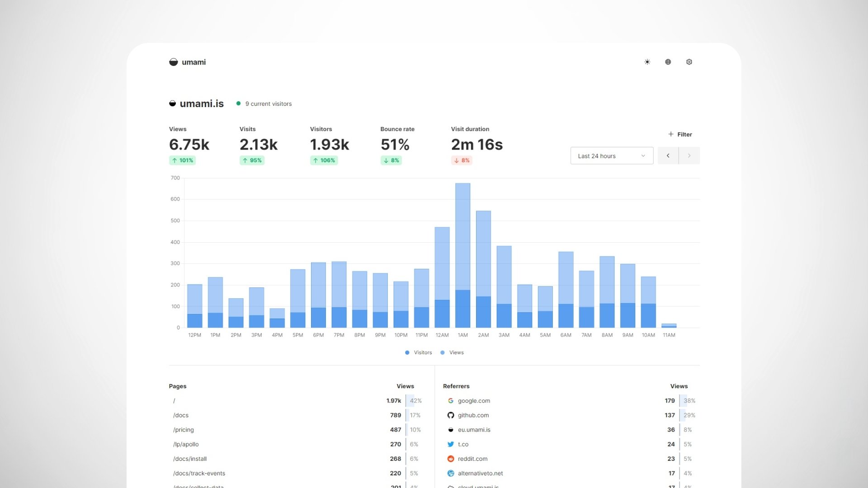Click the umami.is website title

(x=202, y=103)
